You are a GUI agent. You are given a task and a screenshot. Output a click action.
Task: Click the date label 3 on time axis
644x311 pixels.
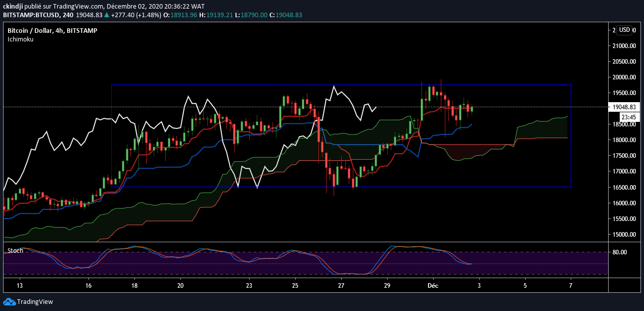479,285
